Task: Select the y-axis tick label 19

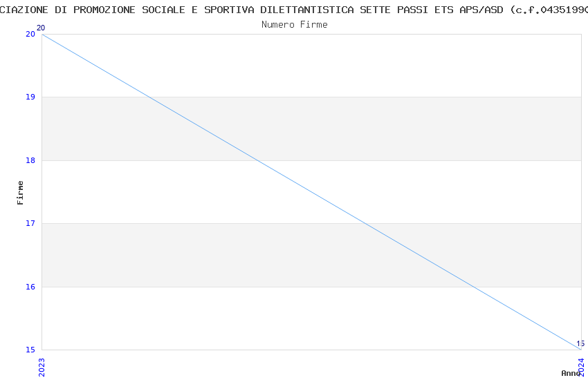Action: click(x=30, y=97)
